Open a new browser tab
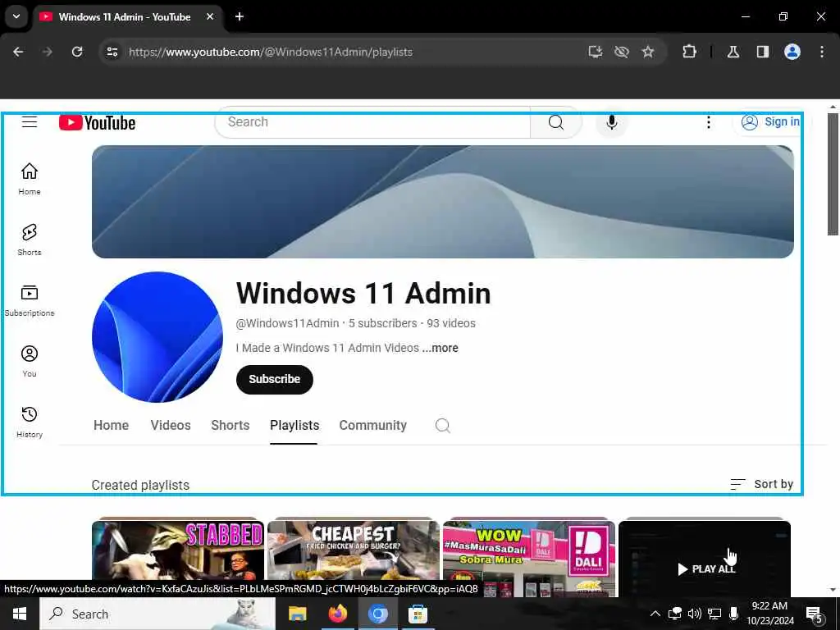 pos(240,16)
